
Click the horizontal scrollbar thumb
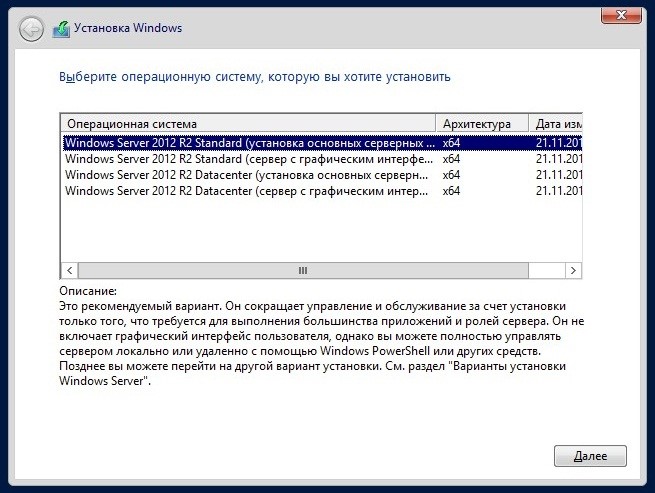coord(303,270)
